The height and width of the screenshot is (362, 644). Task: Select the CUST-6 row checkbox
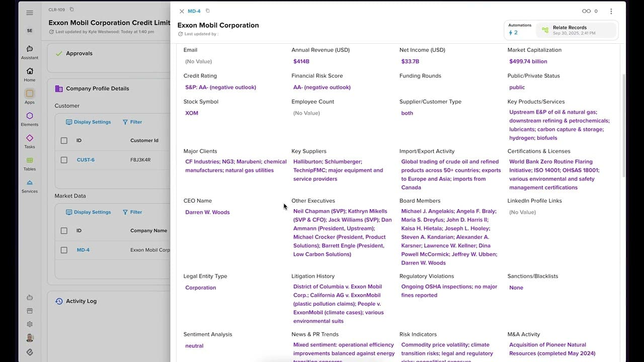click(x=64, y=160)
